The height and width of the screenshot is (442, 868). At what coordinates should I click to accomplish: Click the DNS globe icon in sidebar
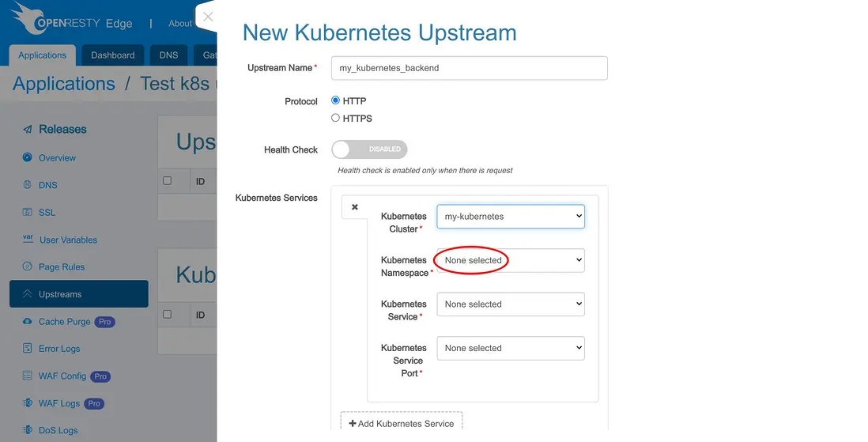(x=28, y=185)
